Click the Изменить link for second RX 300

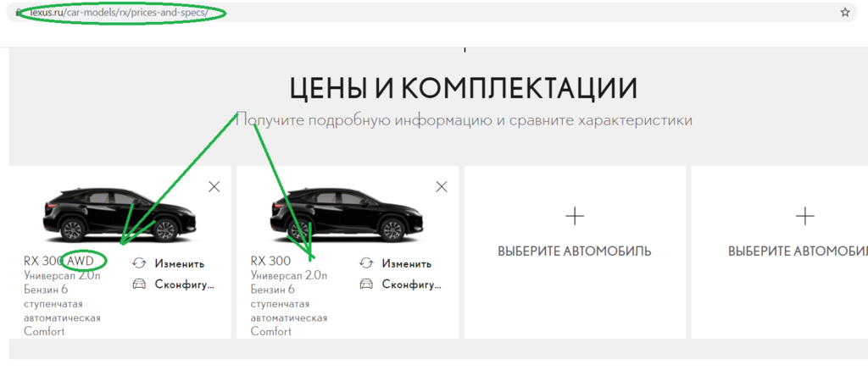point(406,264)
